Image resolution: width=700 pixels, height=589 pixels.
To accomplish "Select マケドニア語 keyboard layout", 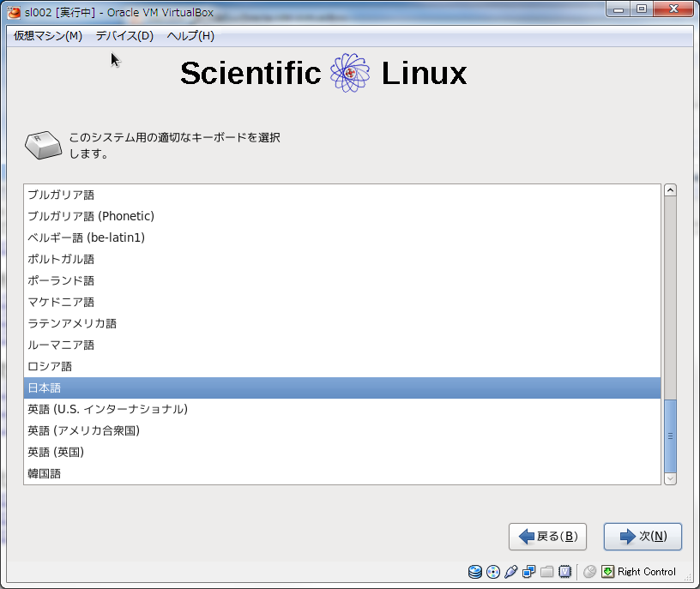I will point(342,302).
